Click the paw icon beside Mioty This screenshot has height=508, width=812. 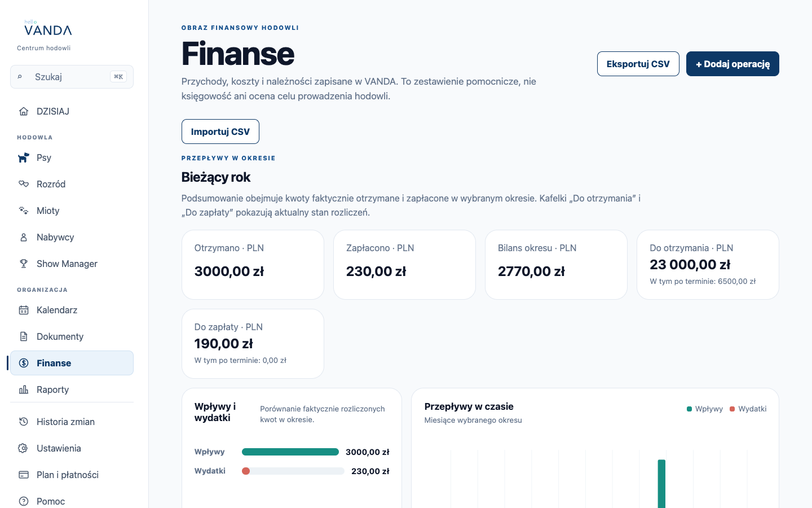tap(24, 211)
